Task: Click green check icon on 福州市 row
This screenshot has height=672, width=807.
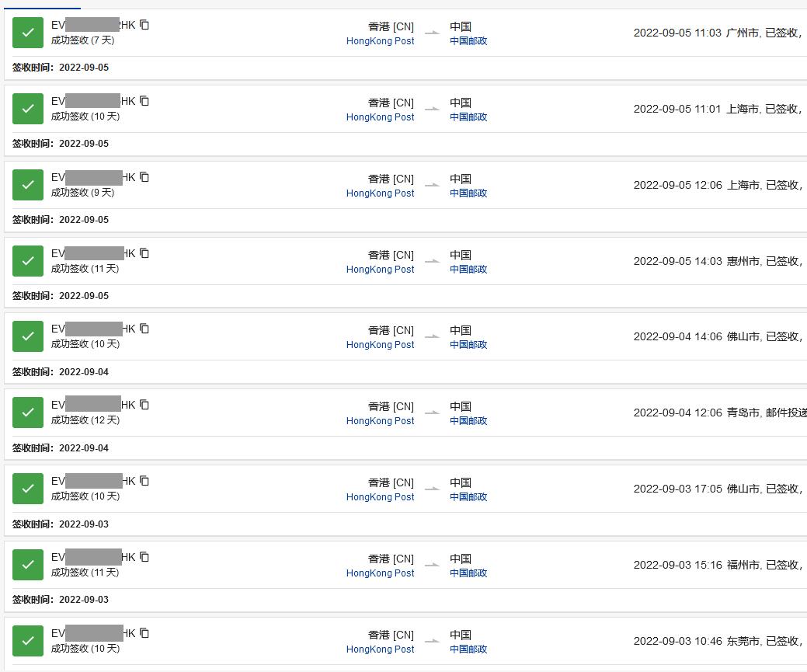Action: (28, 565)
